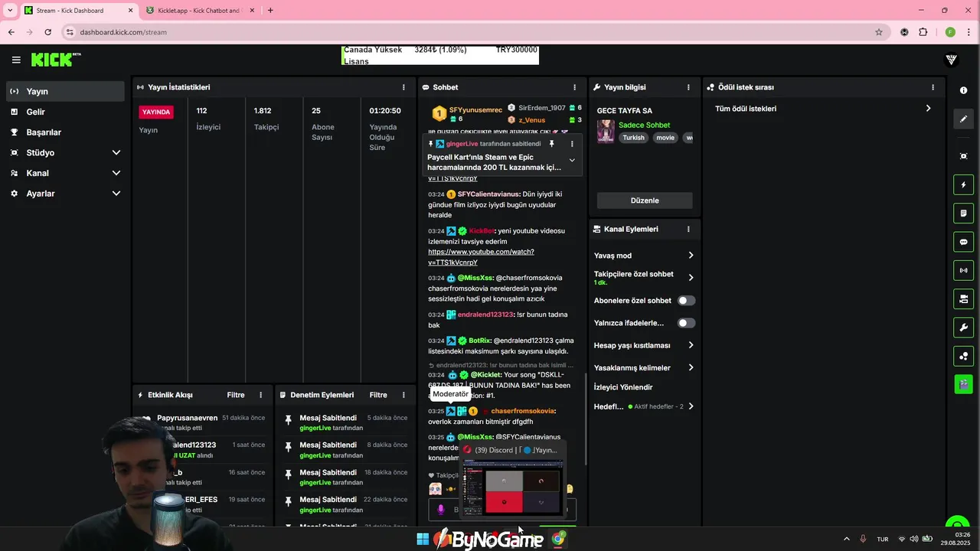Select Yayın in the left sidebar
The width and height of the screenshot is (980, 551).
tap(65, 91)
